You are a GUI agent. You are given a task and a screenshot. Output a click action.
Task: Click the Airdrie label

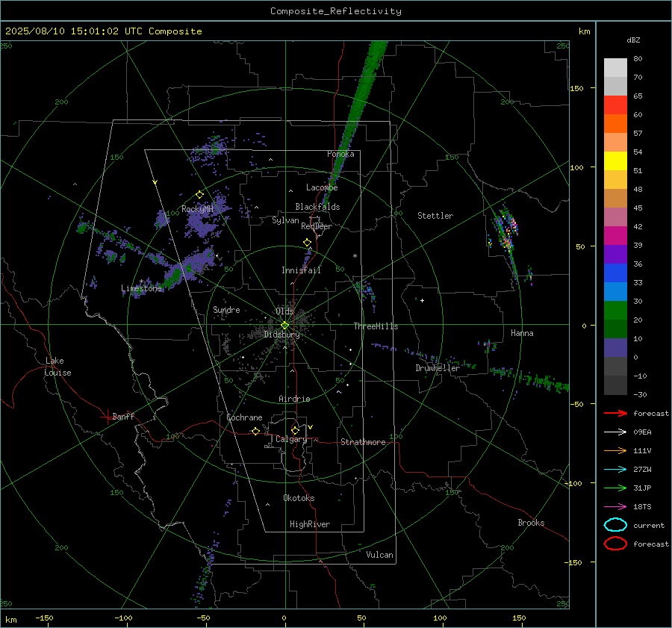tap(294, 399)
